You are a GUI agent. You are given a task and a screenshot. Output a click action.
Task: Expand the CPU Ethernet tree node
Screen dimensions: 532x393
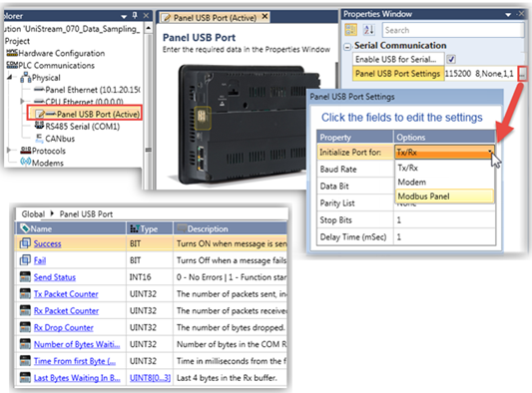22,101
